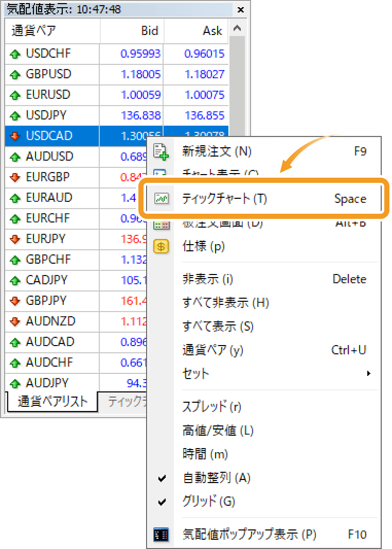This screenshot has height=549, width=392.
Task: Click scrollbar up arrow in Market Watch
Action: click(237, 28)
